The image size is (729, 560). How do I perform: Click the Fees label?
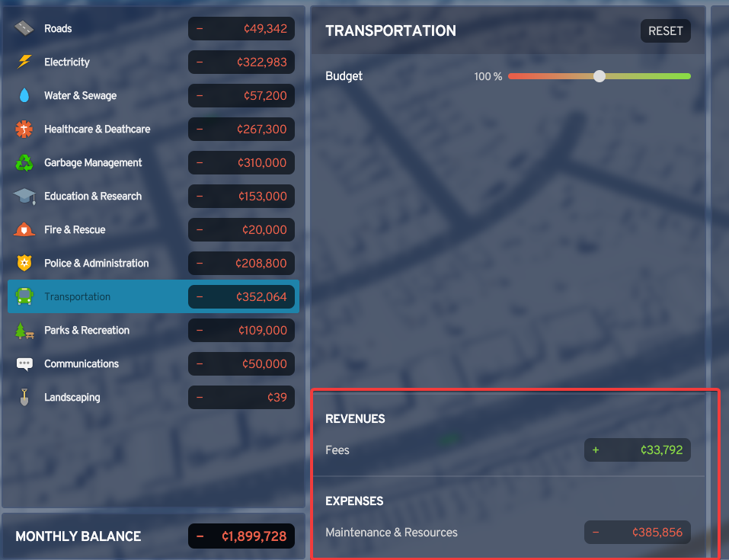(337, 450)
